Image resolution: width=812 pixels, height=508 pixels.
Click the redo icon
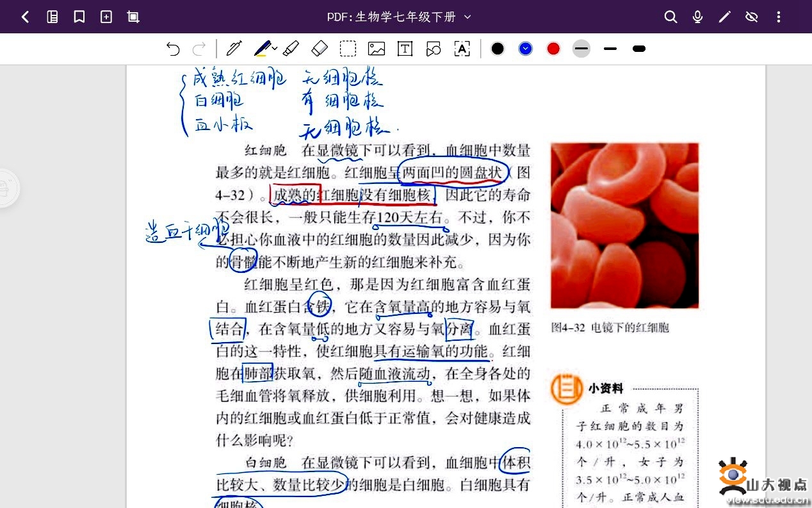[199, 48]
